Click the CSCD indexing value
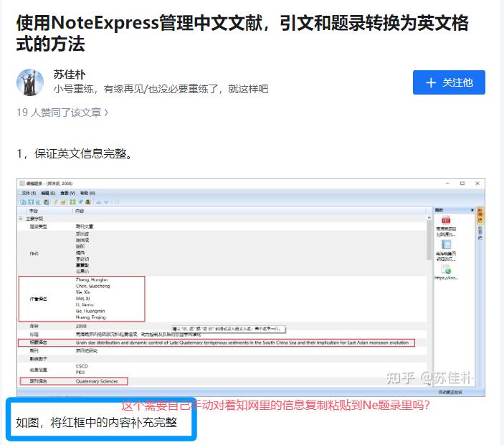This screenshot has width=504, height=445. (82, 366)
